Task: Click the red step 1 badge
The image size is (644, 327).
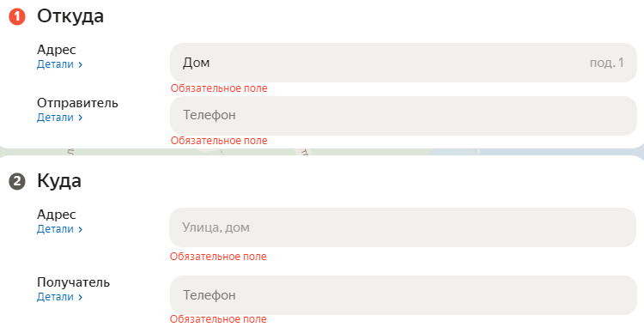Action: (17, 17)
